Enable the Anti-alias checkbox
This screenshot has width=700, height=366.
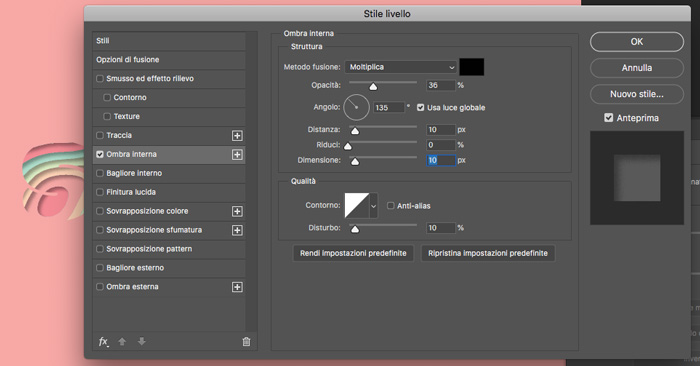click(391, 206)
